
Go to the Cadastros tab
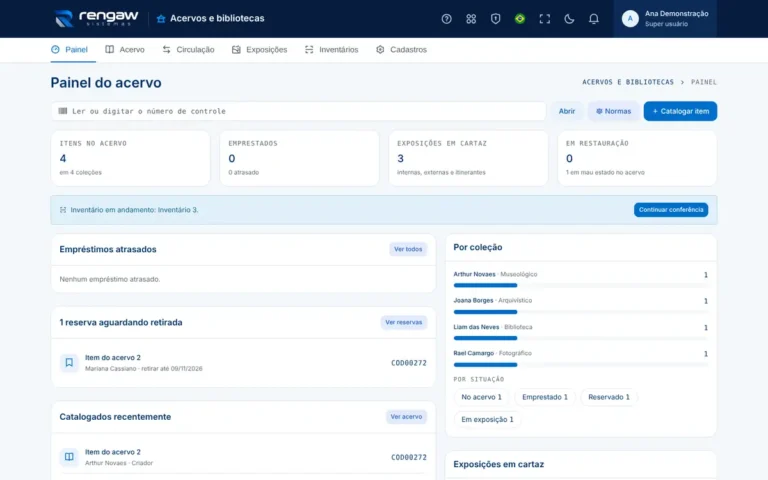(x=402, y=49)
